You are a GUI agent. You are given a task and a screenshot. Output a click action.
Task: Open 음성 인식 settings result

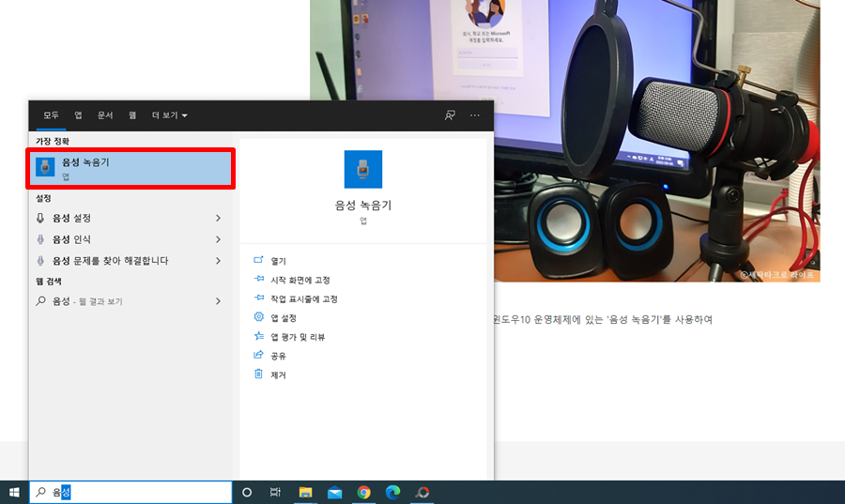click(131, 239)
